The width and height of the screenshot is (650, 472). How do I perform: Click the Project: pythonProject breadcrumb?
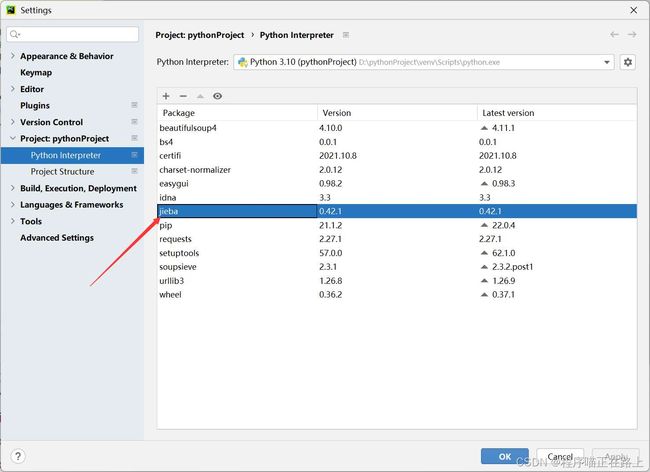coord(200,35)
